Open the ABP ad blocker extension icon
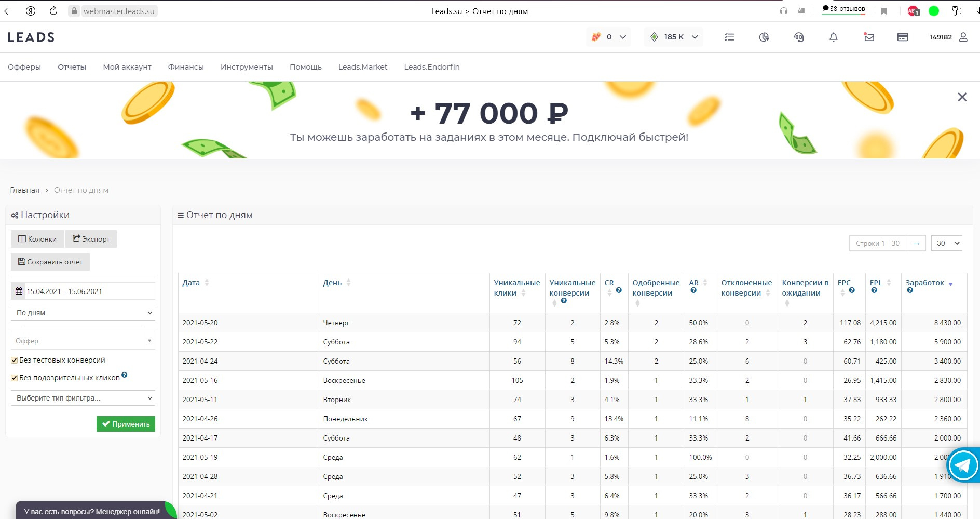Viewport: 980px width, 519px height. coord(913,11)
